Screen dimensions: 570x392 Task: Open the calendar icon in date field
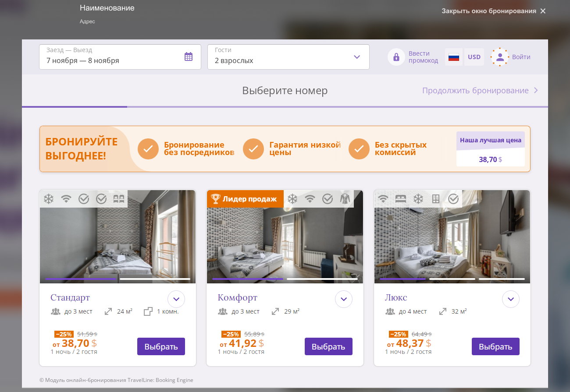[x=189, y=57]
